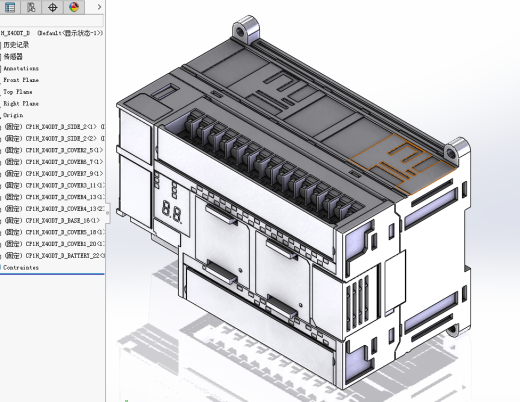The height and width of the screenshot is (402, 520).
Task: Click the top-left mounting hole tab
Action: click(246, 29)
